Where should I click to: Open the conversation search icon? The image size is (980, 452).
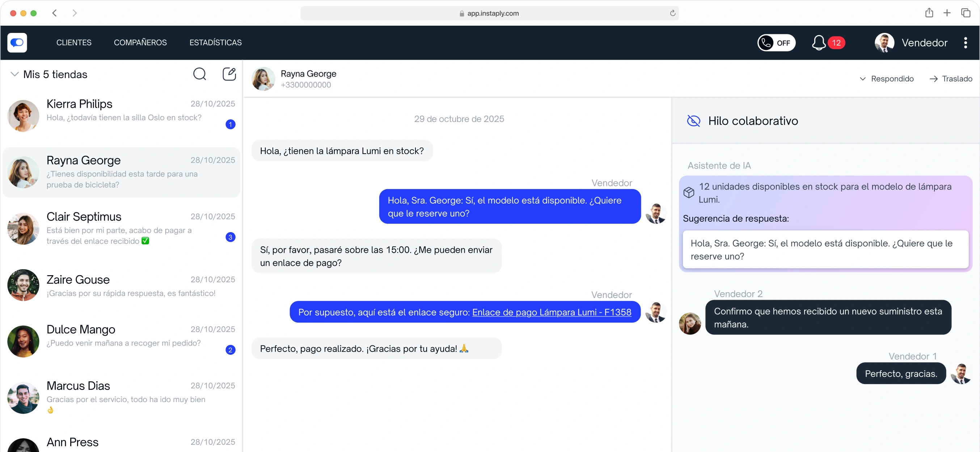tap(199, 74)
